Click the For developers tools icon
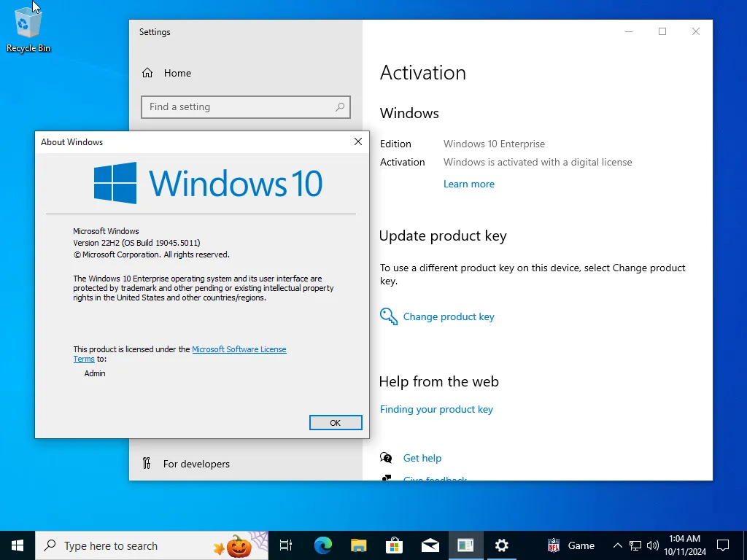Image resolution: width=747 pixels, height=560 pixels. click(147, 463)
